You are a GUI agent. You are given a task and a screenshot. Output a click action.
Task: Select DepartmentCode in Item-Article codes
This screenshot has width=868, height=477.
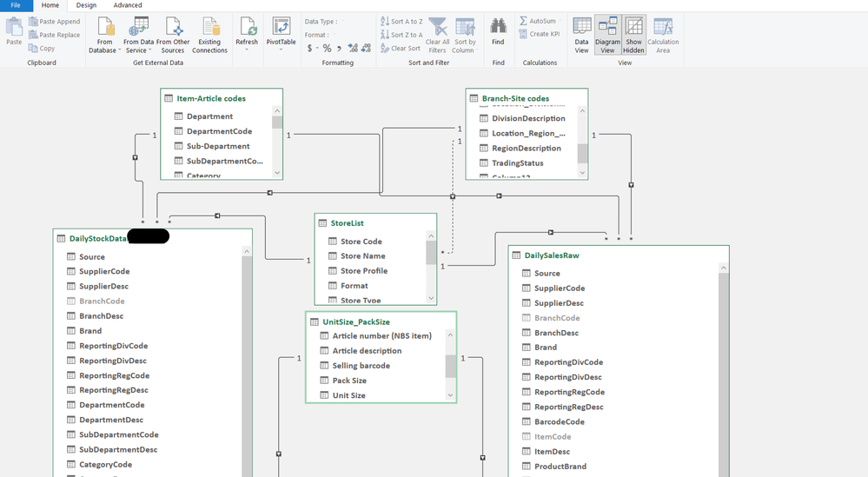click(219, 131)
